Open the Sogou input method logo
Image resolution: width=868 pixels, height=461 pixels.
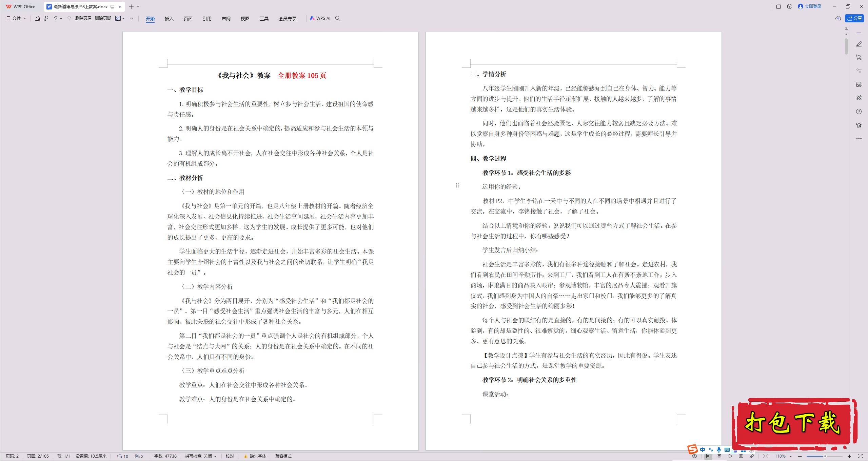[692, 449]
